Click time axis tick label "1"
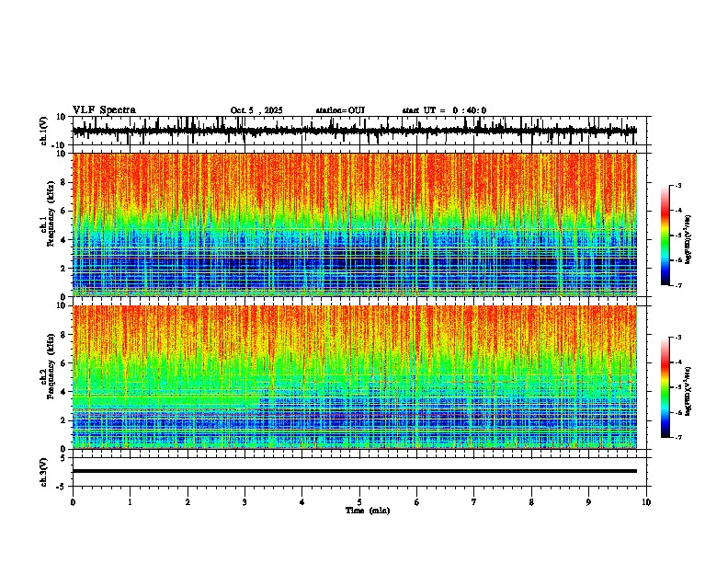Image resolution: width=728 pixels, height=563 pixels. coord(130,502)
